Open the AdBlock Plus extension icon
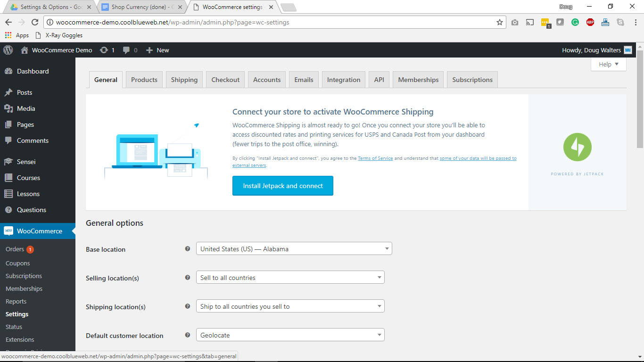The height and width of the screenshot is (362, 644). pyautogui.click(x=590, y=22)
